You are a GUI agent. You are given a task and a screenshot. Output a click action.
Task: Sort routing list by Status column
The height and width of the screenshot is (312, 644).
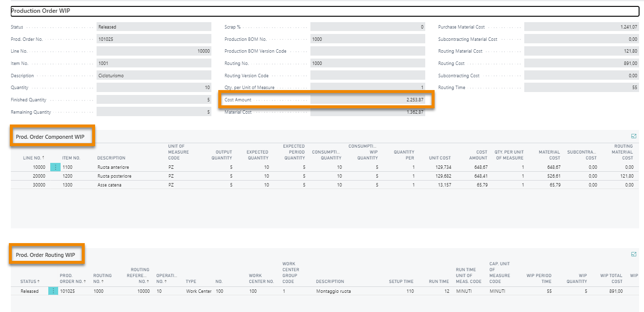30,281
